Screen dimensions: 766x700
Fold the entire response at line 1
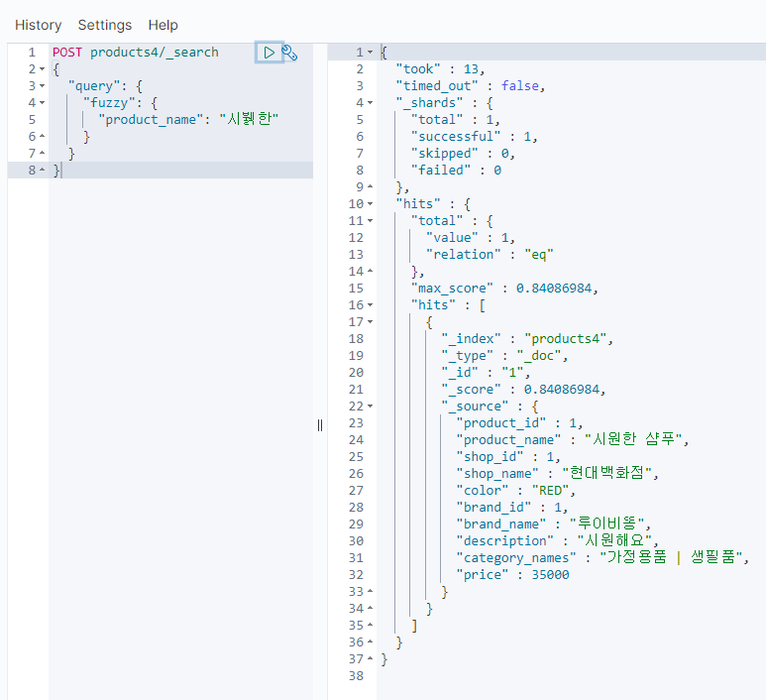click(371, 53)
